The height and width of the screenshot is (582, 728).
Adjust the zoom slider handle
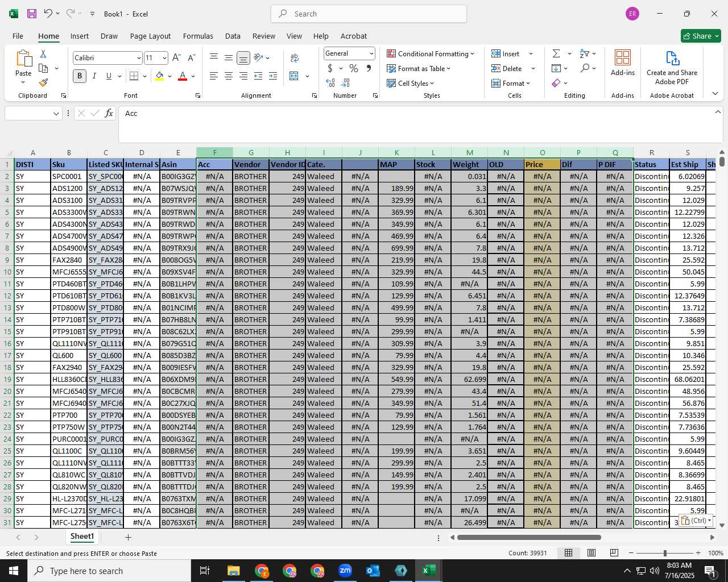665,553
